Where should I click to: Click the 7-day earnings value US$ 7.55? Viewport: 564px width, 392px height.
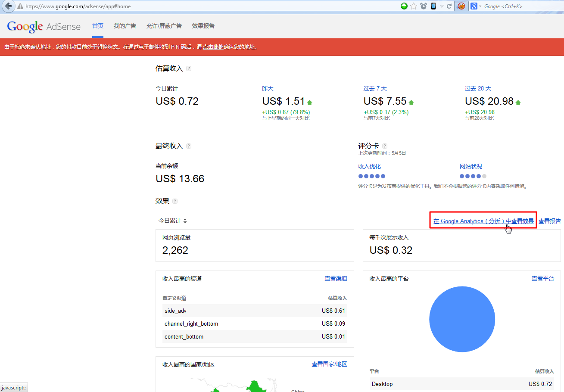(x=385, y=101)
